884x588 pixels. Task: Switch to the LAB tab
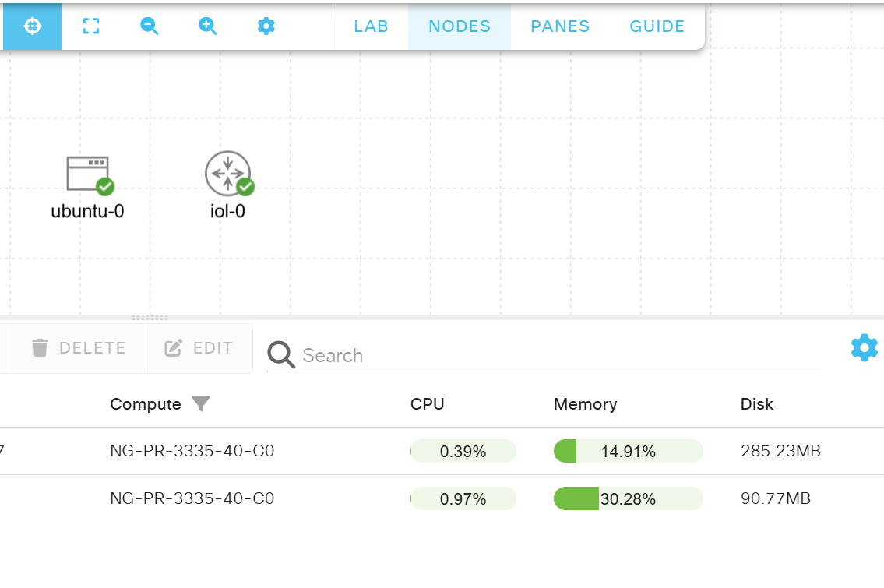(x=371, y=26)
